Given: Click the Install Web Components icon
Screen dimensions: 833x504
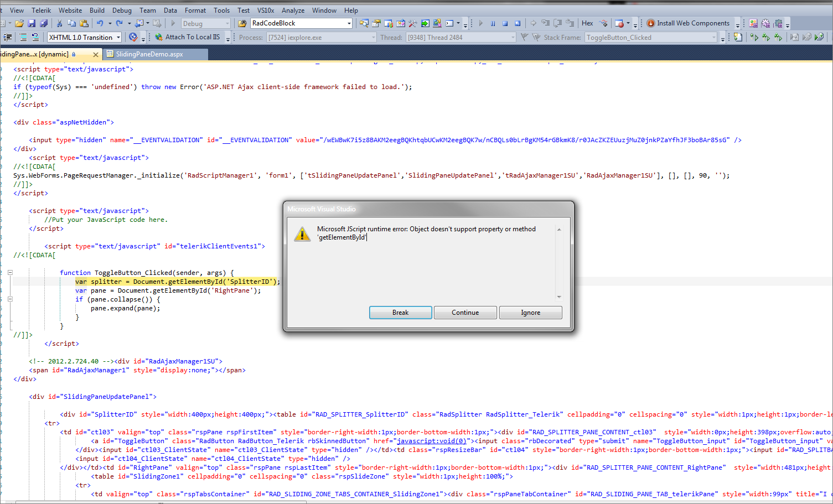Looking at the screenshot, I should pos(651,23).
